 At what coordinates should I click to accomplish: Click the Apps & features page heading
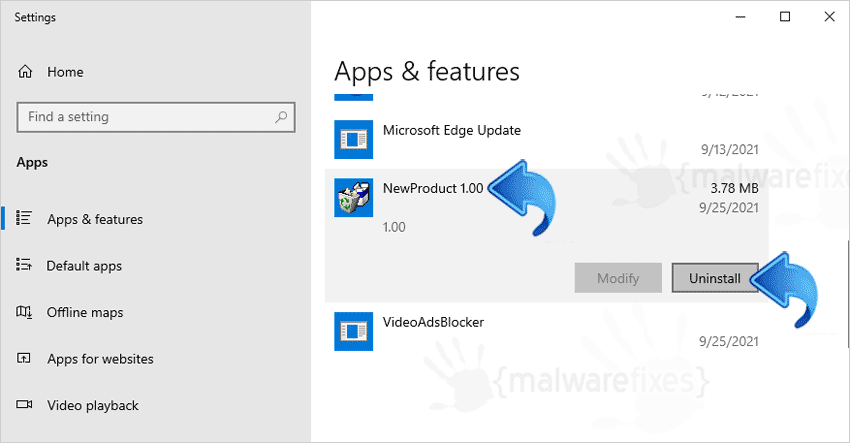[x=427, y=72]
